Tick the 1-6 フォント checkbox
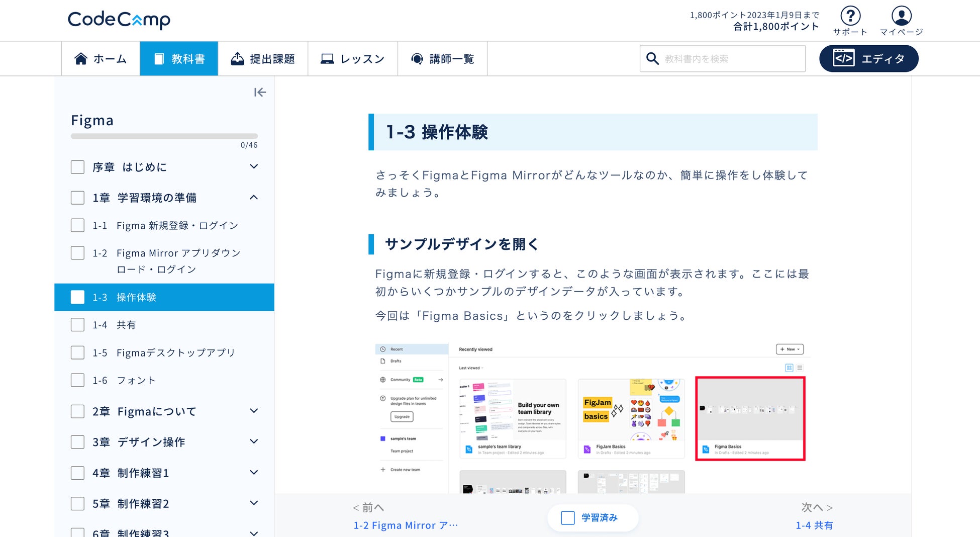 pyautogui.click(x=77, y=380)
